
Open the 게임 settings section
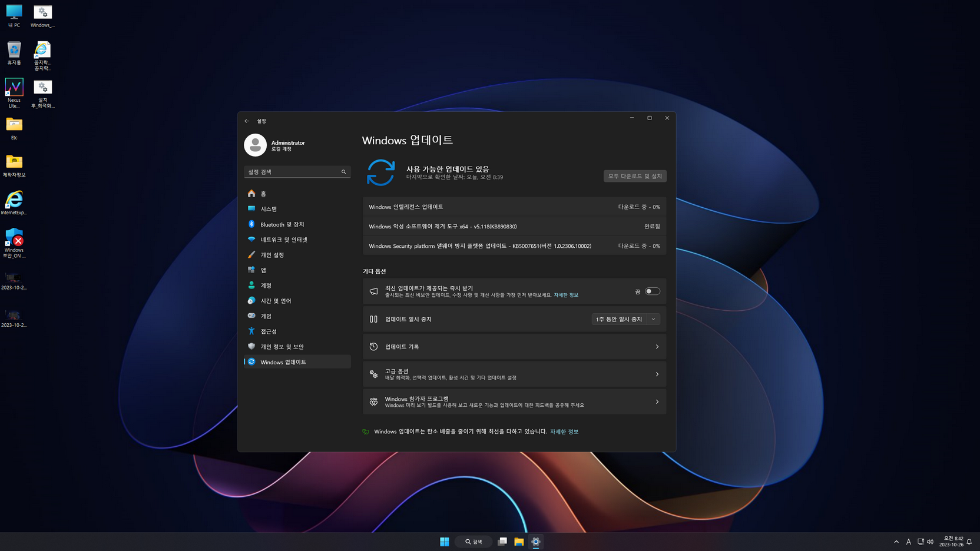297,316
